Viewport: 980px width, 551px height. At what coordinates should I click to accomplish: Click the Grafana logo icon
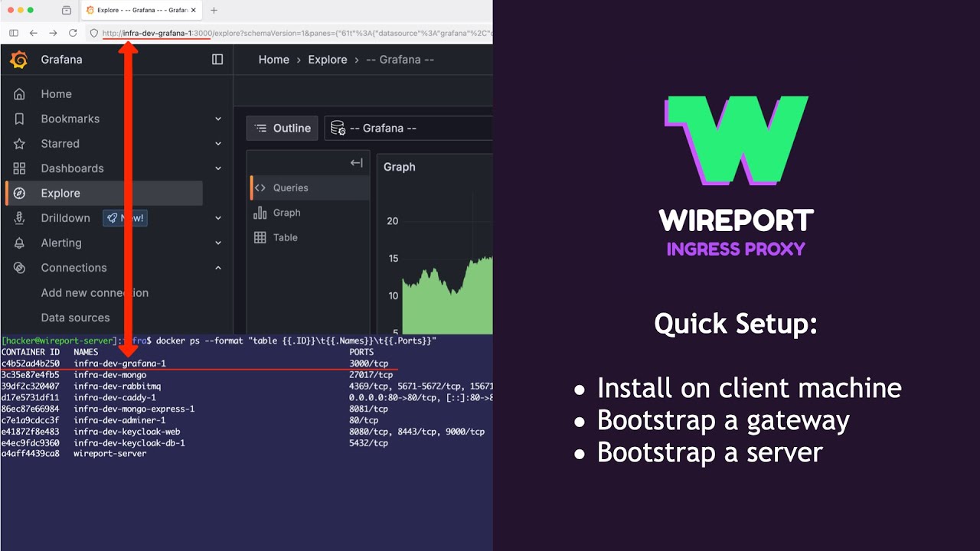18,59
